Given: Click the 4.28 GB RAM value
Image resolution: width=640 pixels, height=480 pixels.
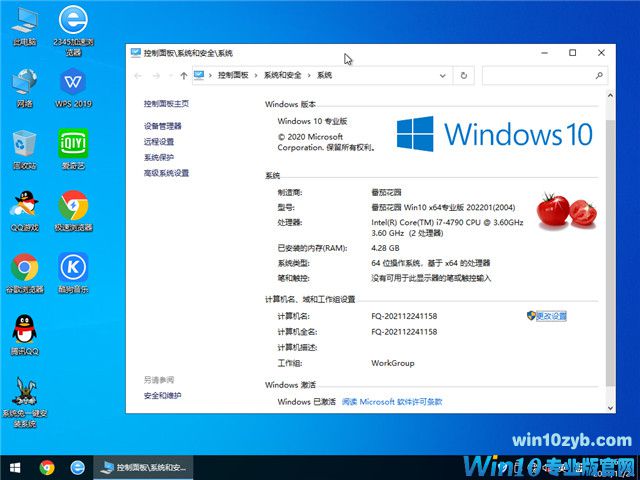Looking at the screenshot, I should tap(385, 248).
